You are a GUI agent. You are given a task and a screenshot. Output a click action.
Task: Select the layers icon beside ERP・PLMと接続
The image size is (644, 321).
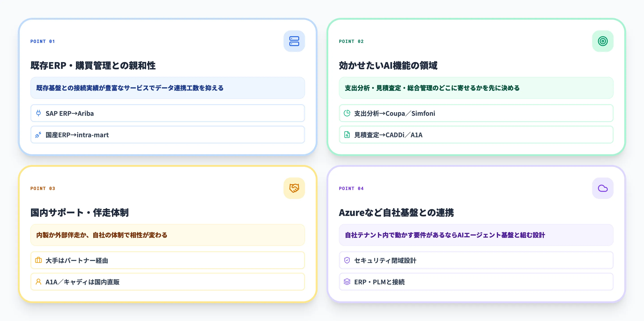coord(347,282)
